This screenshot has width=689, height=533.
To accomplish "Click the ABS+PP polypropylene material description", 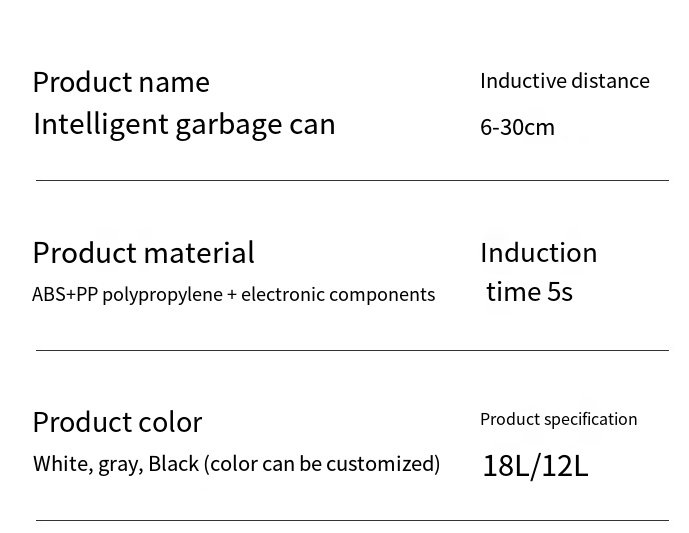I will pyautogui.click(x=233, y=295).
